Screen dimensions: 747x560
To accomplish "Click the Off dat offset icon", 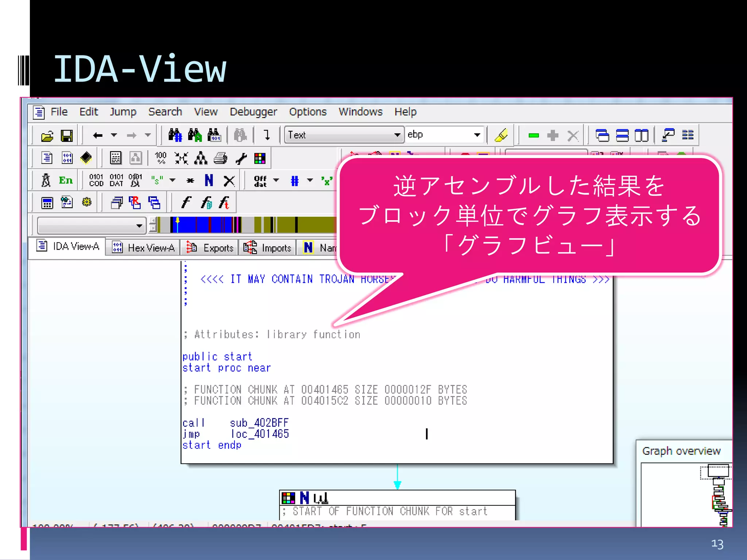I will 260,181.
